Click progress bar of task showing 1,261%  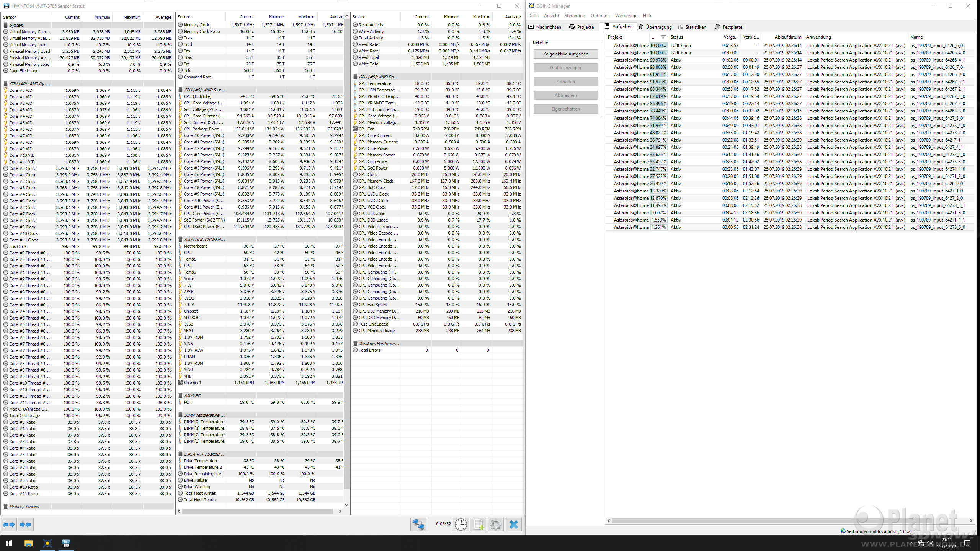click(x=658, y=227)
